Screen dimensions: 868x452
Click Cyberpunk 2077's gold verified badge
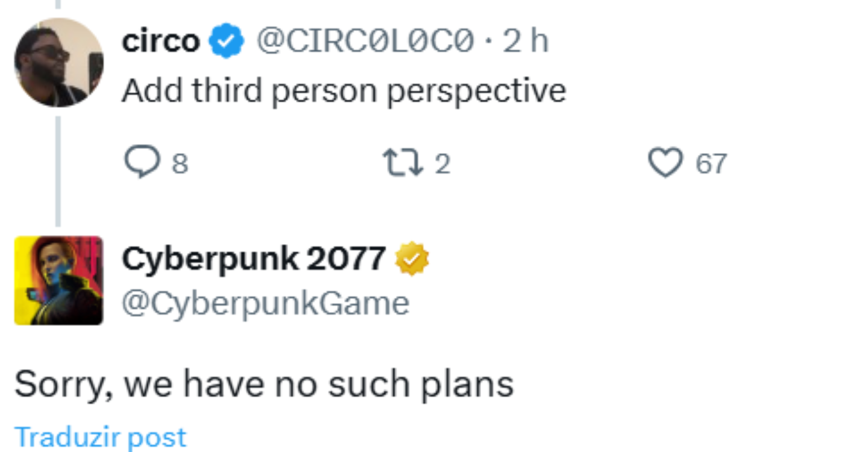(412, 259)
